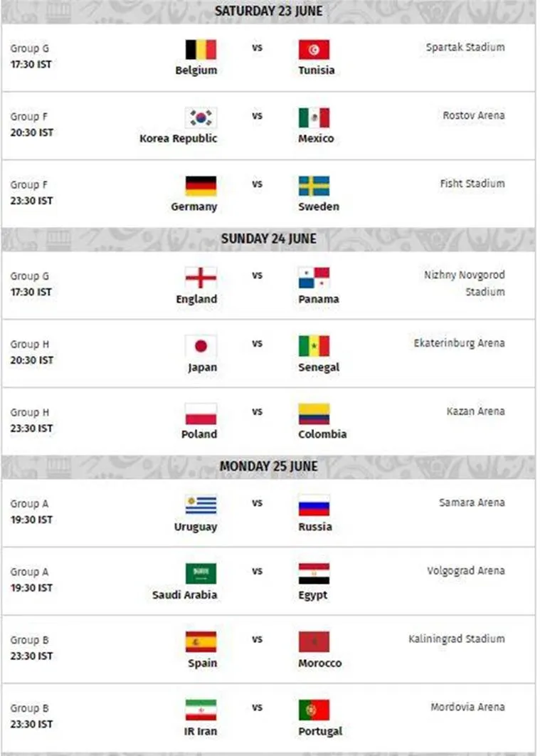Open the England flag

[x=201, y=278]
